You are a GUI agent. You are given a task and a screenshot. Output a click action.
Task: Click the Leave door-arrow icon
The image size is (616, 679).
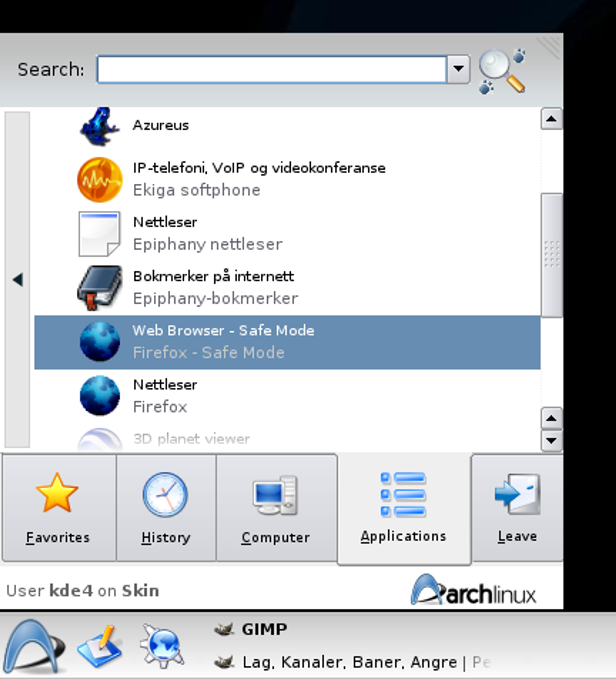tap(518, 494)
